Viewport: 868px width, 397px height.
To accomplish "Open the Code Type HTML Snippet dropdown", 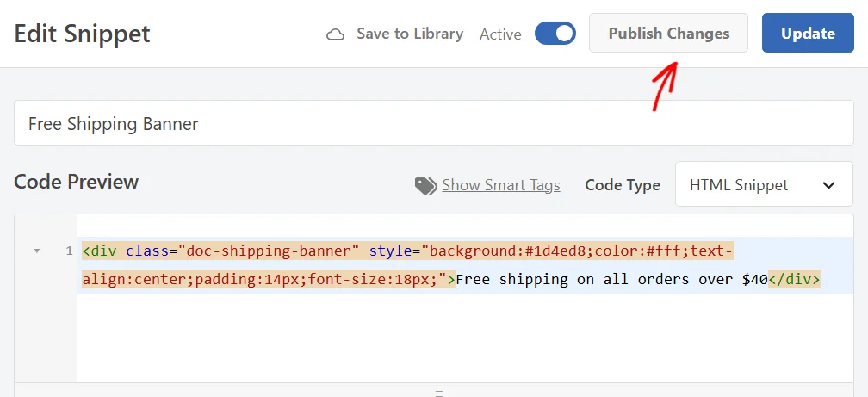I will point(764,185).
